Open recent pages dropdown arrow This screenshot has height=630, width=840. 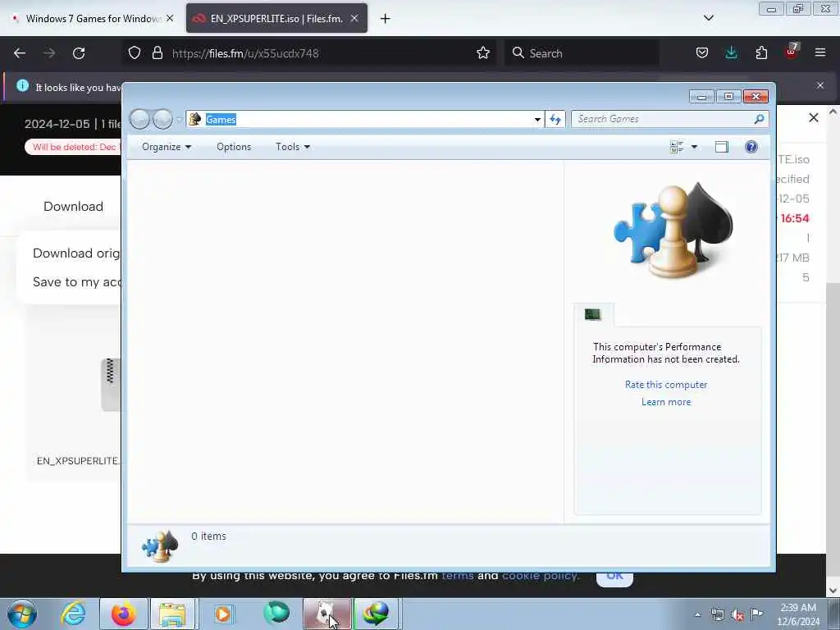coord(178,120)
